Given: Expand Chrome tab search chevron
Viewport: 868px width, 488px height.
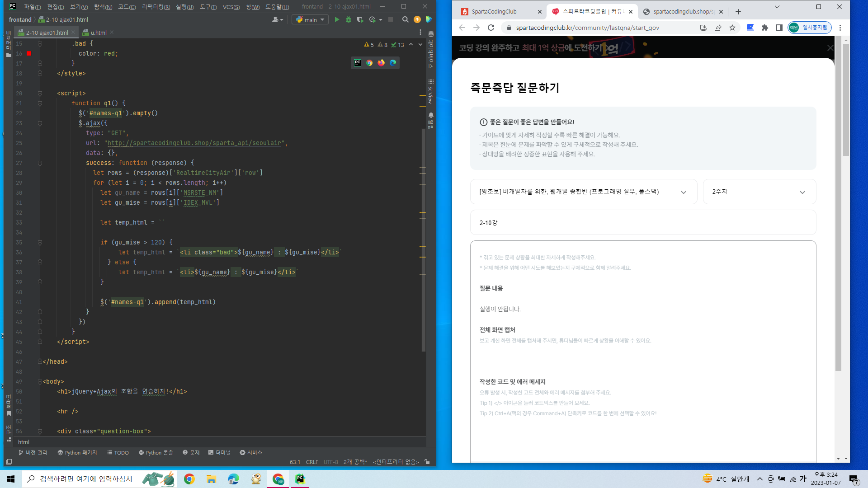Looking at the screenshot, I should click(777, 7).
